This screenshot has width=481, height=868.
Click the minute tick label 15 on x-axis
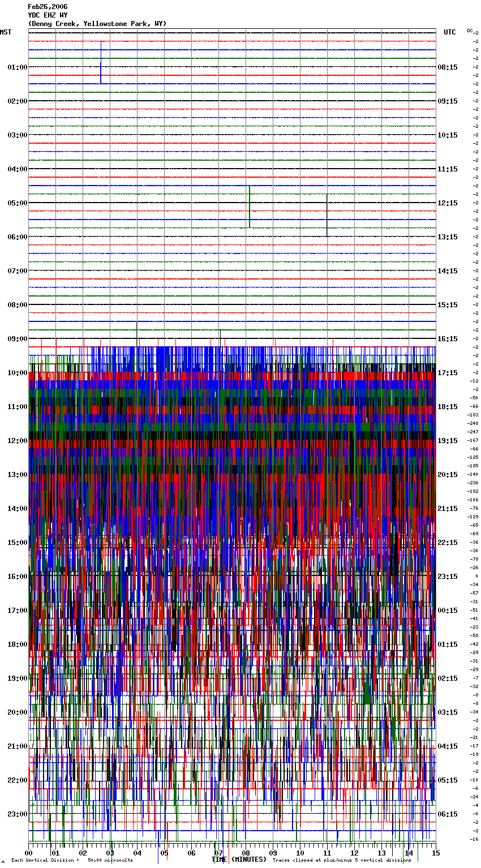pos(435,853)
